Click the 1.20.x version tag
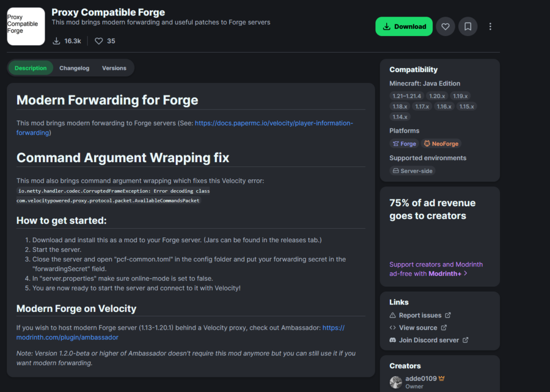 [x=438, y=96]
